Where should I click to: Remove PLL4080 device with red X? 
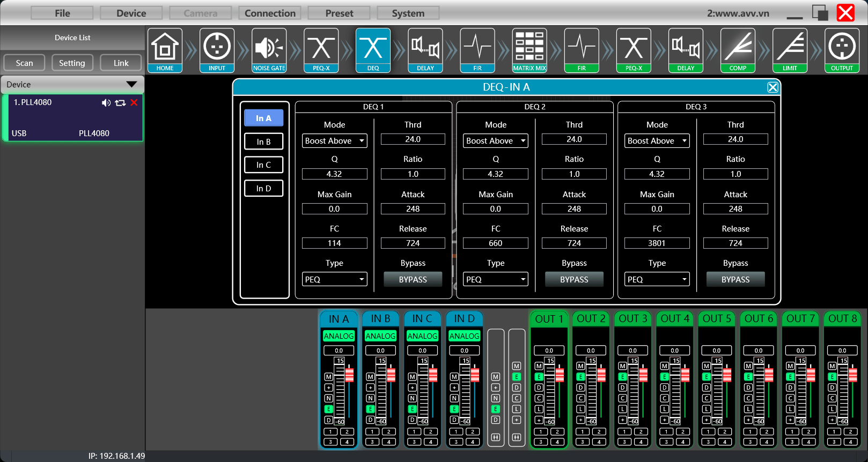pyautogui.click(x=134, y=102)
